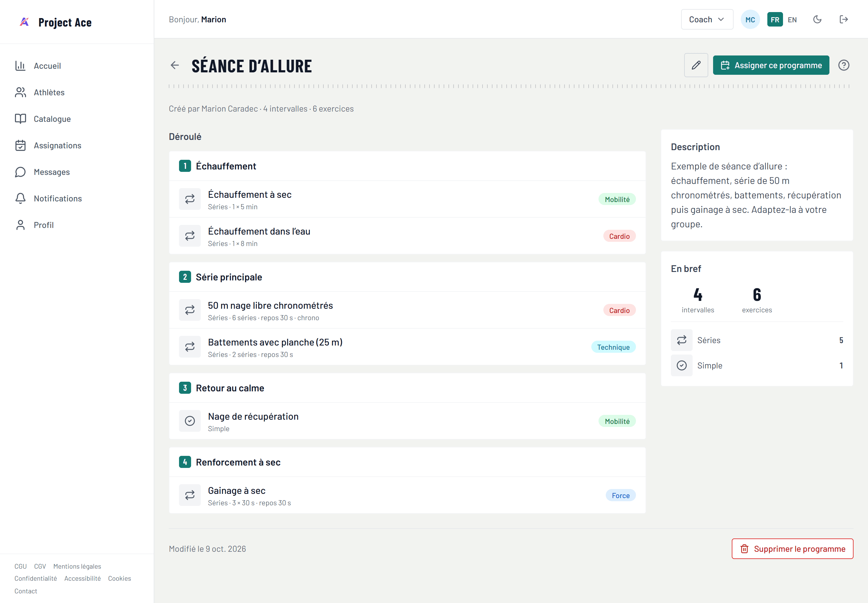Open the help question mark icon
868x603 pixels.
[x=844, y=65]
